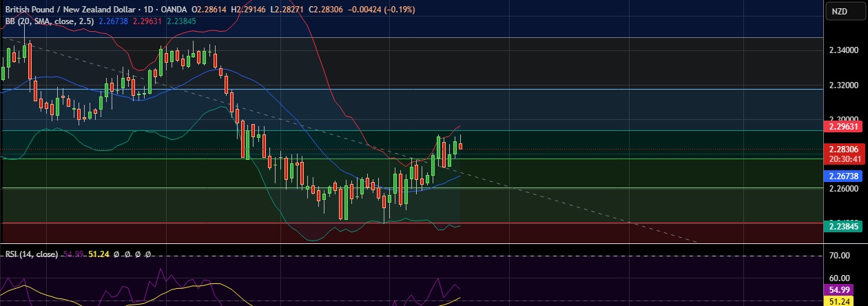The width and height of the screenshot is (868, 306).
Task: Click the blue 2.26738 basis axis label
Action: 844,176
